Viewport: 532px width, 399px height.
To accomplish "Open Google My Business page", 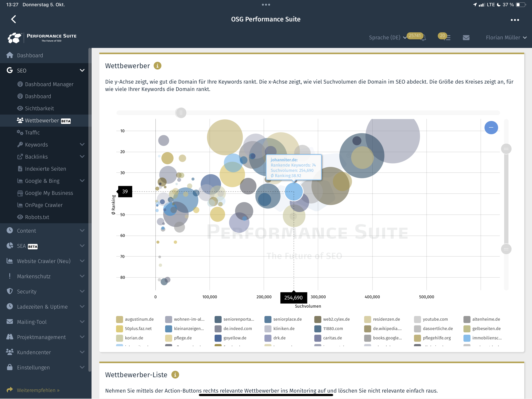I will [x=49, y=193].
